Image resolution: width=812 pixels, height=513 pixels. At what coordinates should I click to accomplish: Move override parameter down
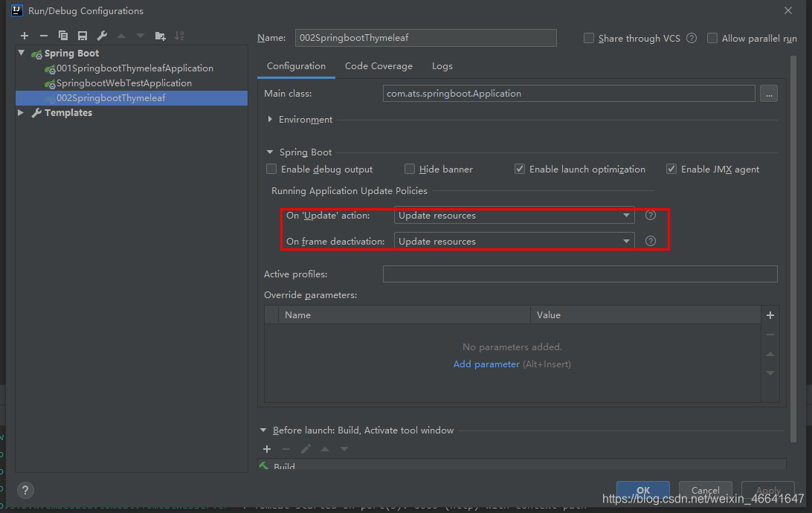[x=770, y=373]
